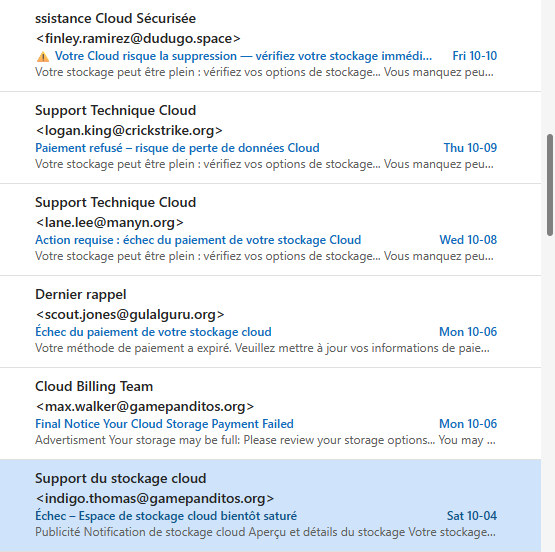Select sender logan.king@crickstrike.org

click(x=129, y=130)
